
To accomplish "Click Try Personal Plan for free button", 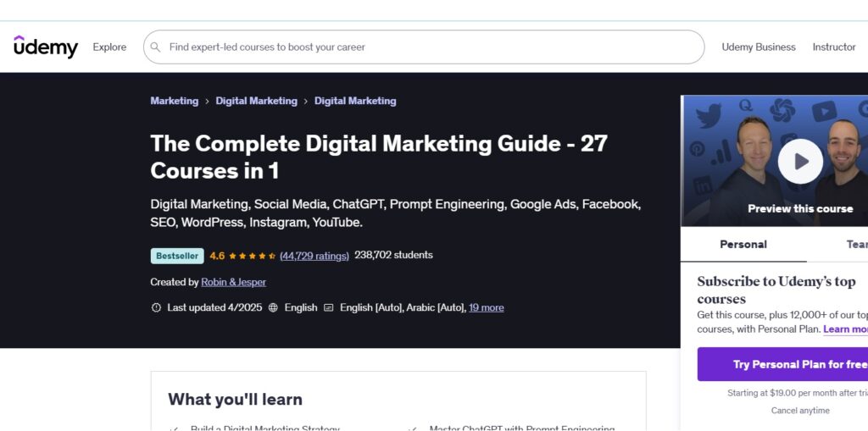I will tap(784, 364).
